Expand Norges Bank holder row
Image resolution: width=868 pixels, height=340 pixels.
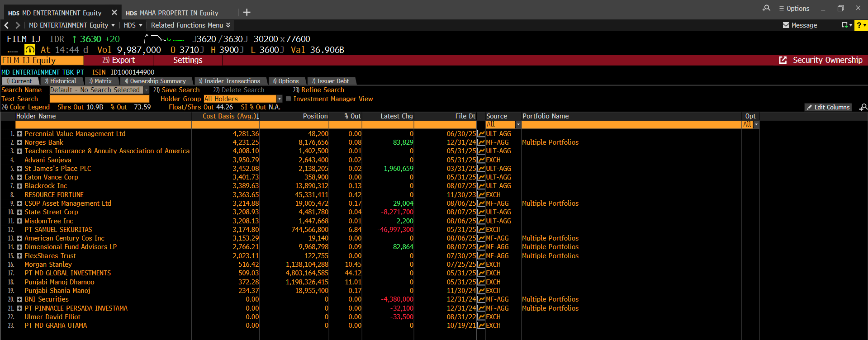tap(19, 142)
